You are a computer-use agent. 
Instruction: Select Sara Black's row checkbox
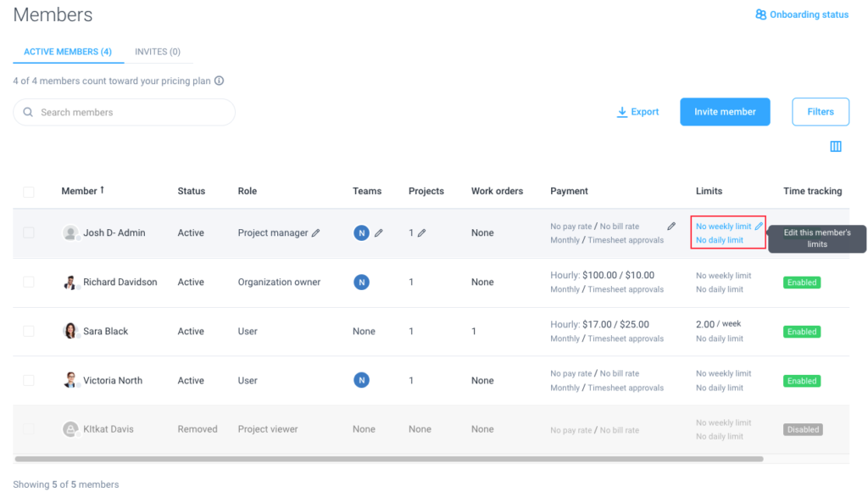tap(30, 331)
